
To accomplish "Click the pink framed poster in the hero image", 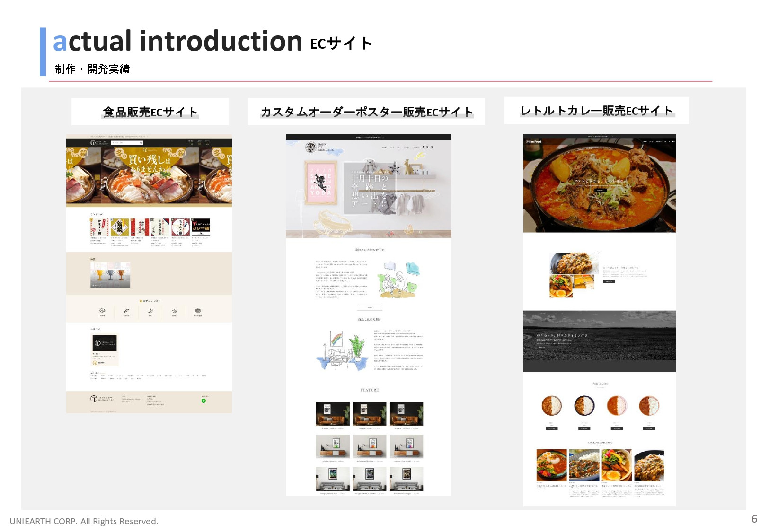I will tap(321, 183).
